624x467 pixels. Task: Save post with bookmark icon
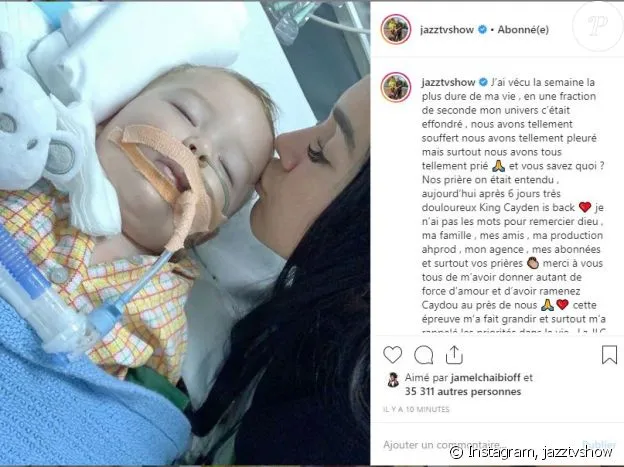609,354
